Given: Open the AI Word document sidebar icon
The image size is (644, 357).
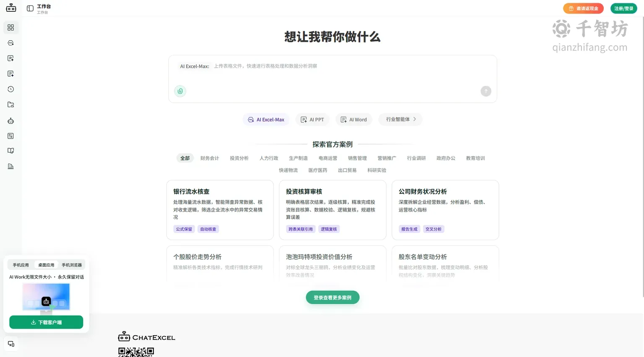Looking at the screenshot, I should click(x=11, y=74).
